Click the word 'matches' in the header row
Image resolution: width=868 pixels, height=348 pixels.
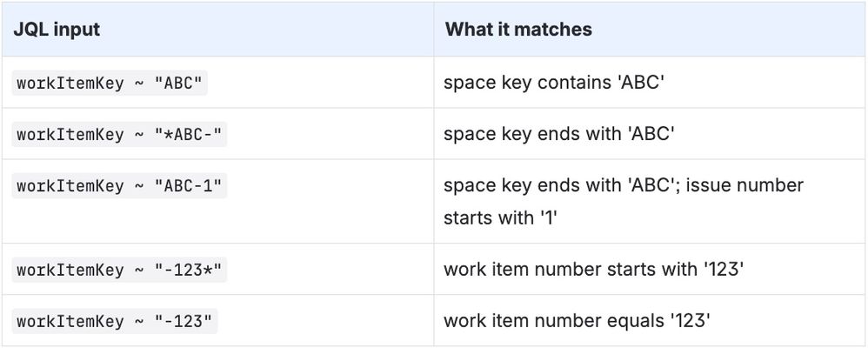point(555,30)
